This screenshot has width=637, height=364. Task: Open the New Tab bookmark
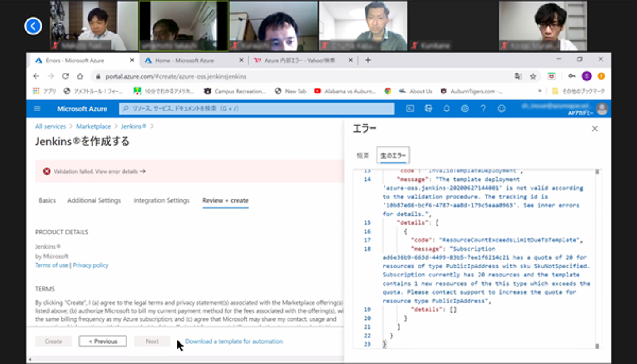pos(291,91)
